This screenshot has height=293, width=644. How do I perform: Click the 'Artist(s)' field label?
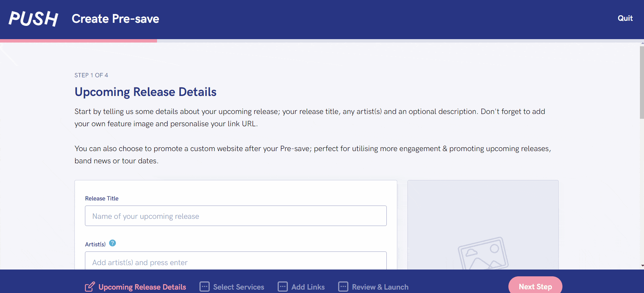click(95, 244)
